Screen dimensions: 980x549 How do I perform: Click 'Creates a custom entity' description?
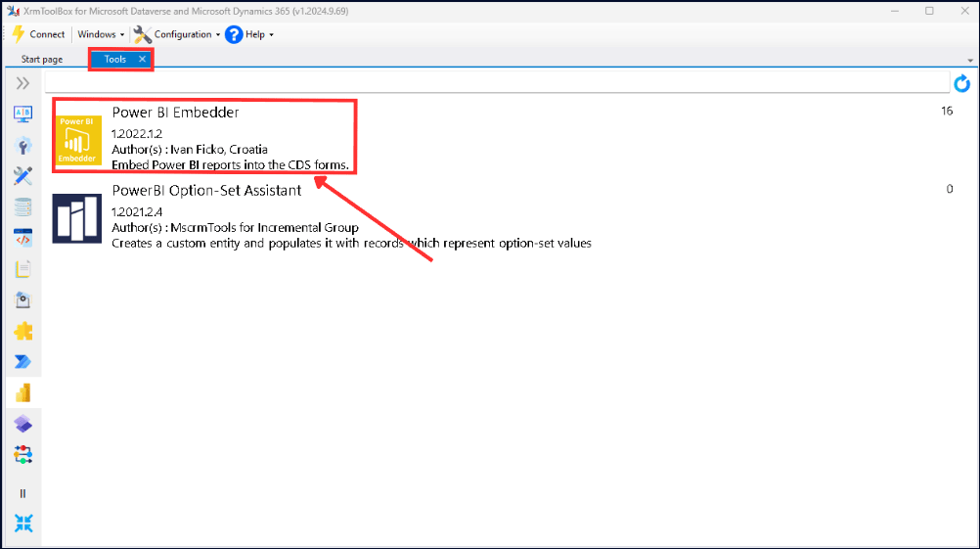[351, 244]
